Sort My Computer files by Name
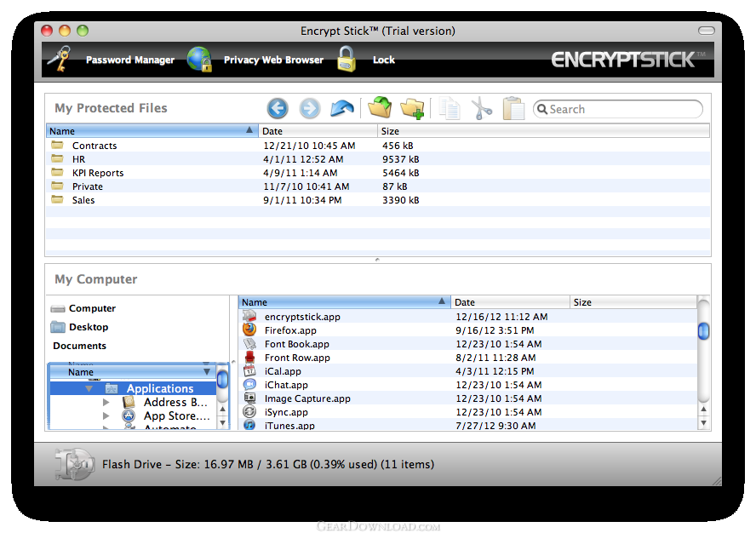Screen dimensions: 756x533 [x=344, y=302]
